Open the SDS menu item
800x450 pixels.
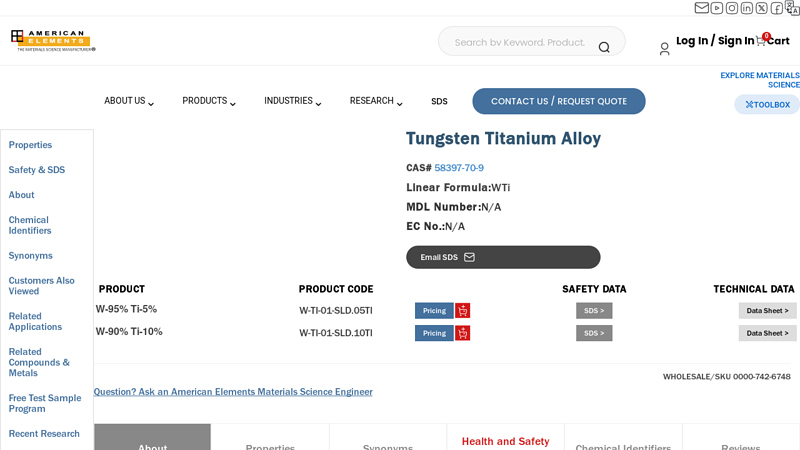(x=439, y=102)
